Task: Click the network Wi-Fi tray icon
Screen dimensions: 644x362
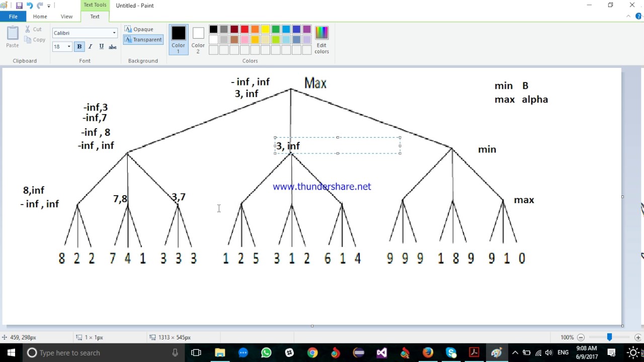Action: pyautogui.click(x=538, y=352)
